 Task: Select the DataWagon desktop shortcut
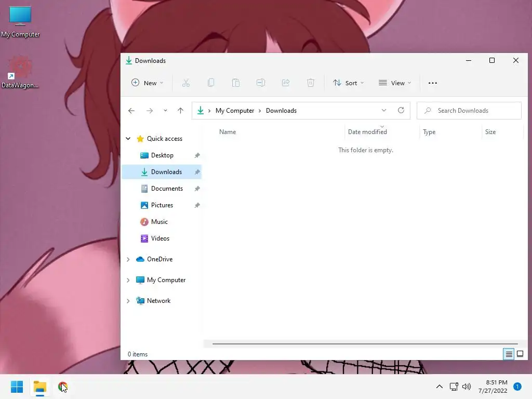point(20,73)
